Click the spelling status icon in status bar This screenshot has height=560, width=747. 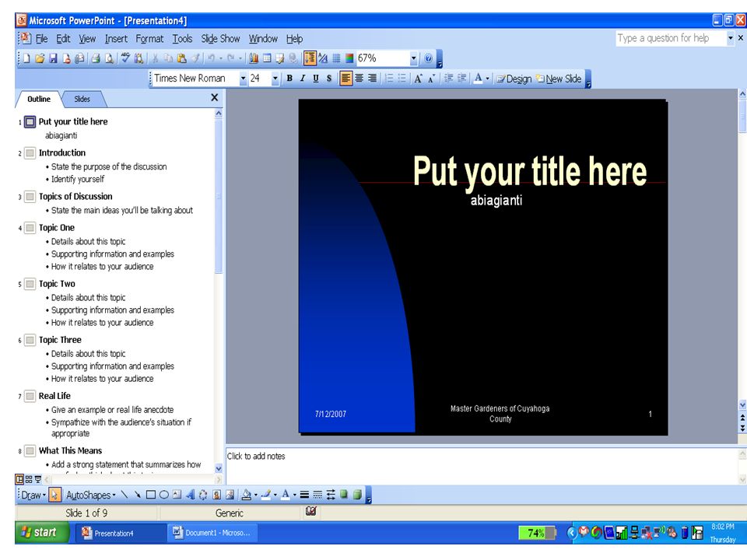[311, 512]
